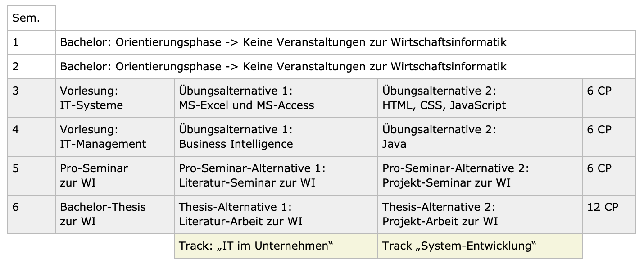Click the semester number 5 cell
644x264 pixels.
(x=32, y=175)
